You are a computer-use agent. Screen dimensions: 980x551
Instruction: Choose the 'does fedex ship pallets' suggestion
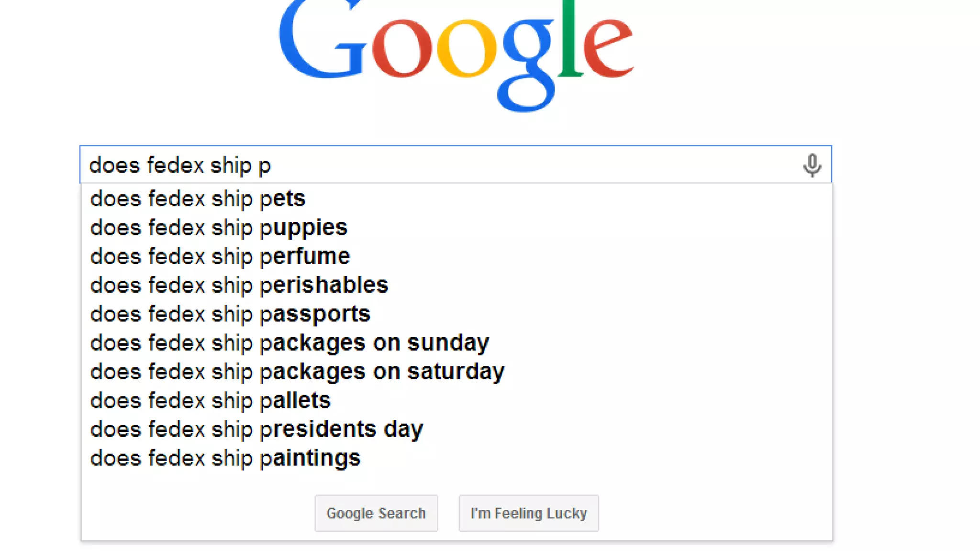coord(210,400)
